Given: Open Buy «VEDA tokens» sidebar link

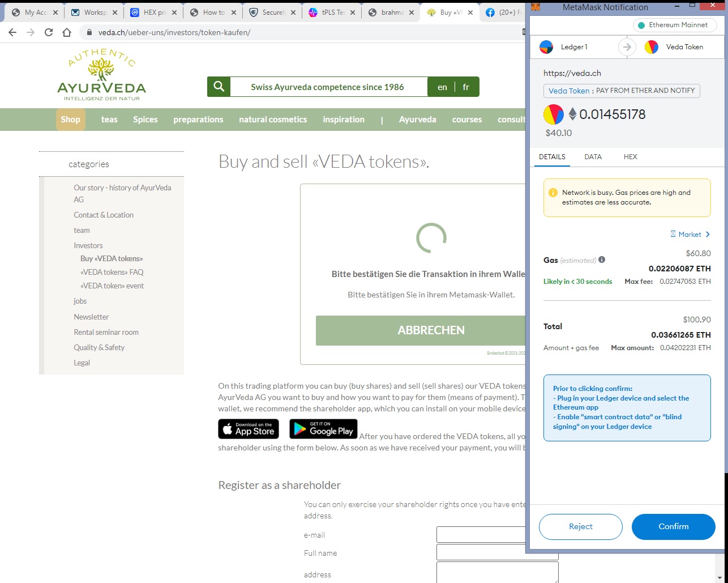Looking at the screenshot, I should click(112, 258).
